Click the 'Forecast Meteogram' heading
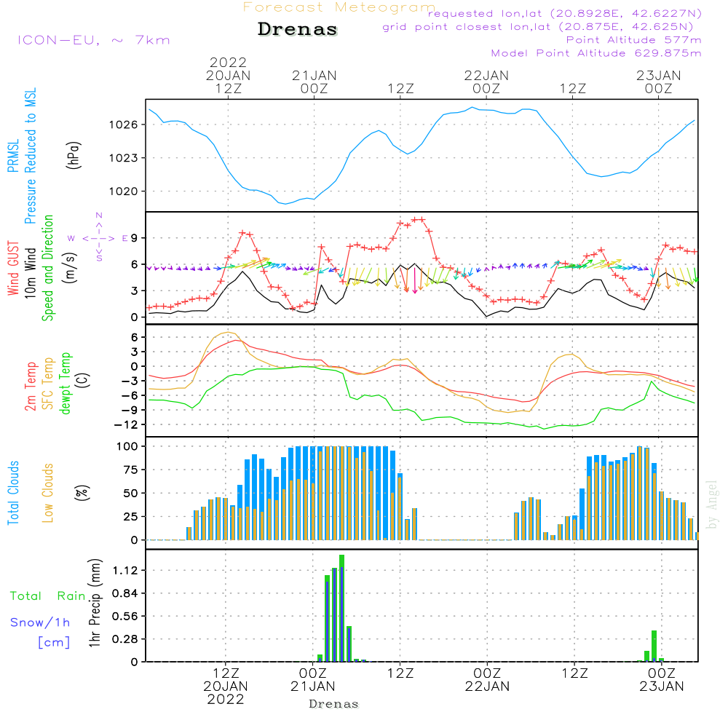The width and height of the screenshot is (728, 728). coord(339,7)
